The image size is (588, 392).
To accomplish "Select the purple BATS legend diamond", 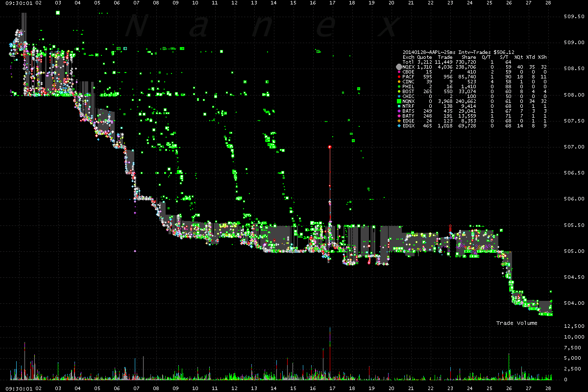I will coord(399,111).
